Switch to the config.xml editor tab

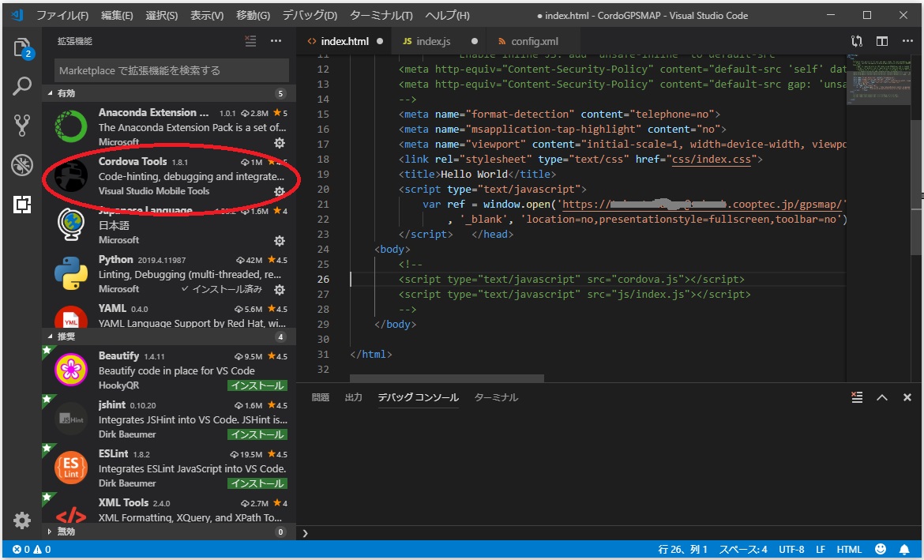[x=534, y=41]
